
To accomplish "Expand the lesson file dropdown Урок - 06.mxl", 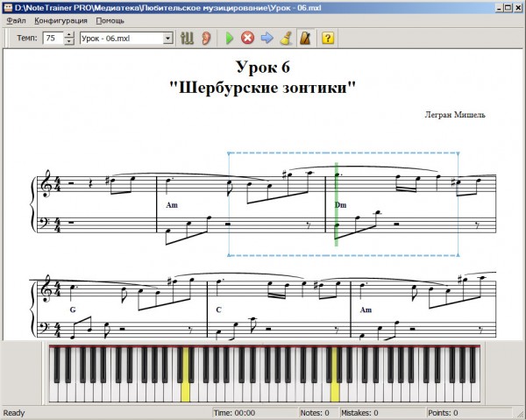I will pos(167,39).
